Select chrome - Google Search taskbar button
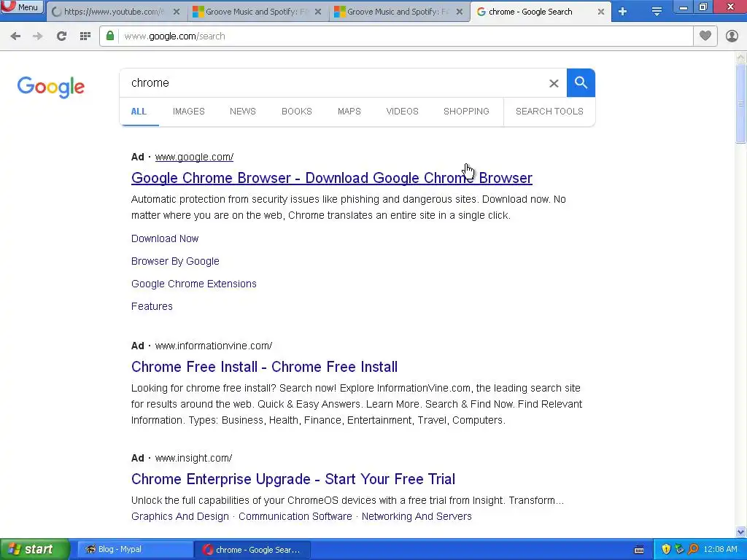Viewport: 747px width, 560px height. click(252, 550)
